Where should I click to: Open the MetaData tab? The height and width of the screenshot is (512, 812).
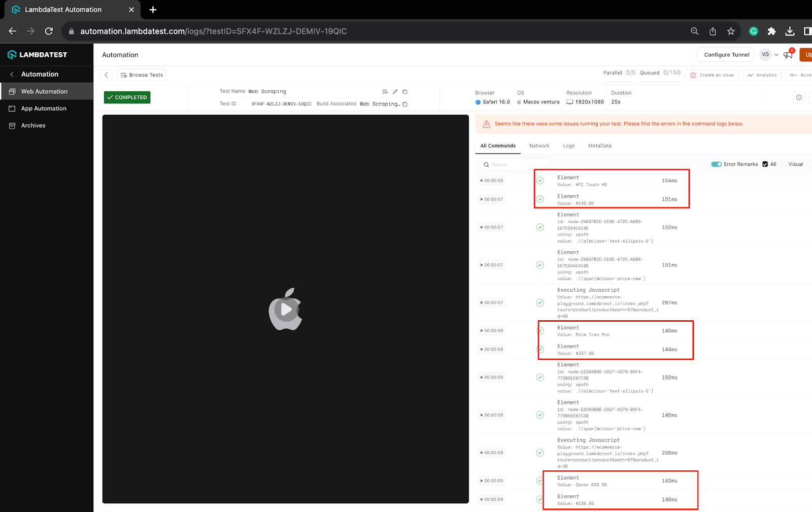coord(599,146)
